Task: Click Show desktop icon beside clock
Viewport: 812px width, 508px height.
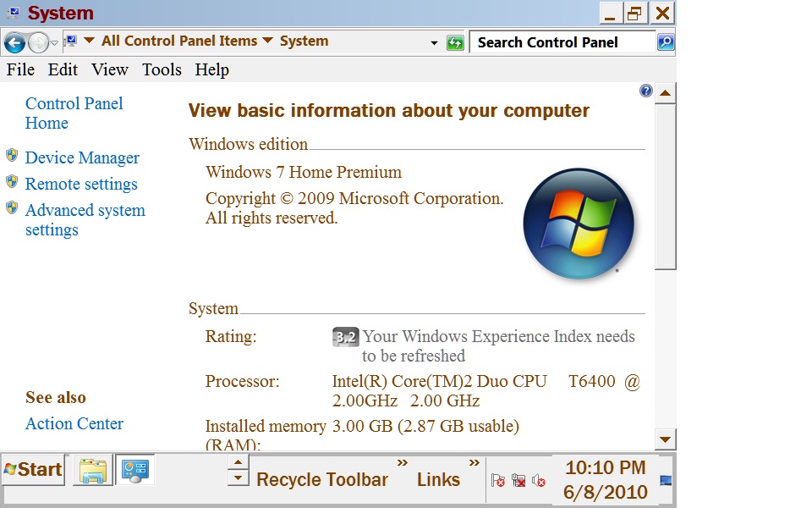Action: click(666, 481)
